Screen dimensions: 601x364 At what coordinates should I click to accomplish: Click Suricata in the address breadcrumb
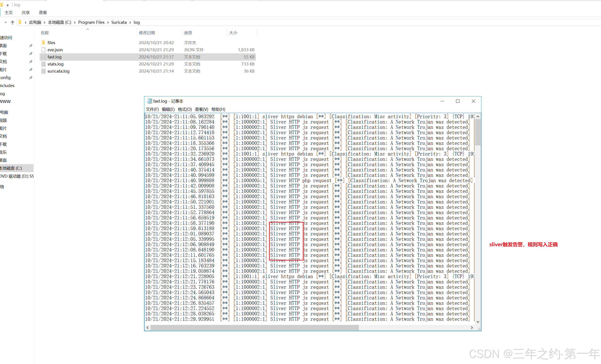tap(119, 22)
